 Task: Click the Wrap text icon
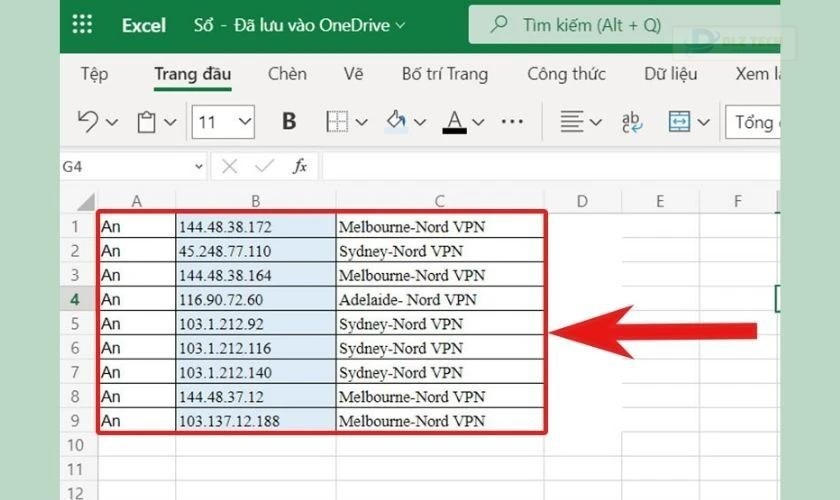(632, 122)
